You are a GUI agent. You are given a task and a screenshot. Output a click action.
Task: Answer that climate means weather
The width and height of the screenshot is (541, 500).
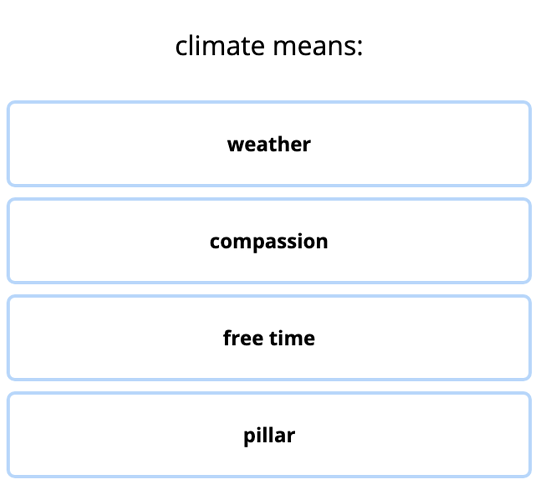(x=269, y=144)
